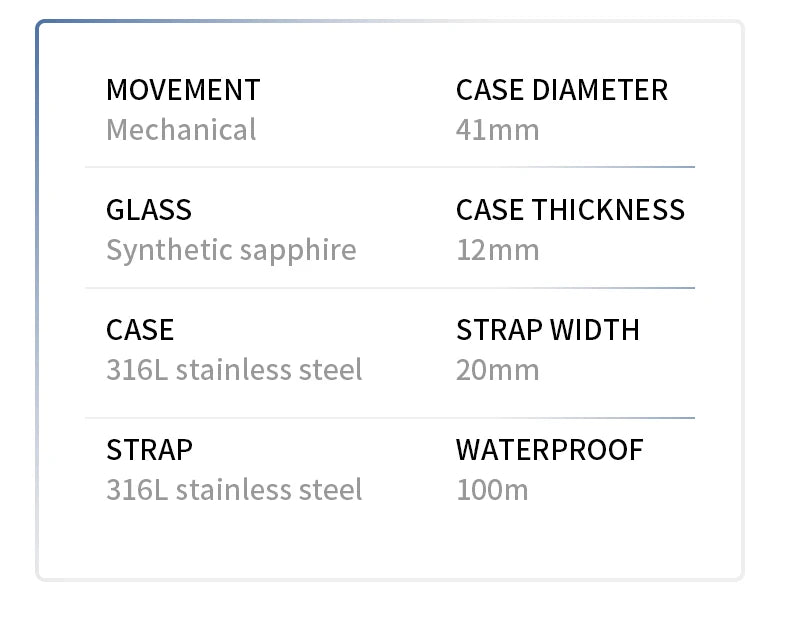Image resolution: width=790 pixels, height=630 pixels.
Task: Click the GLASS heading
Action: [149, 210]
